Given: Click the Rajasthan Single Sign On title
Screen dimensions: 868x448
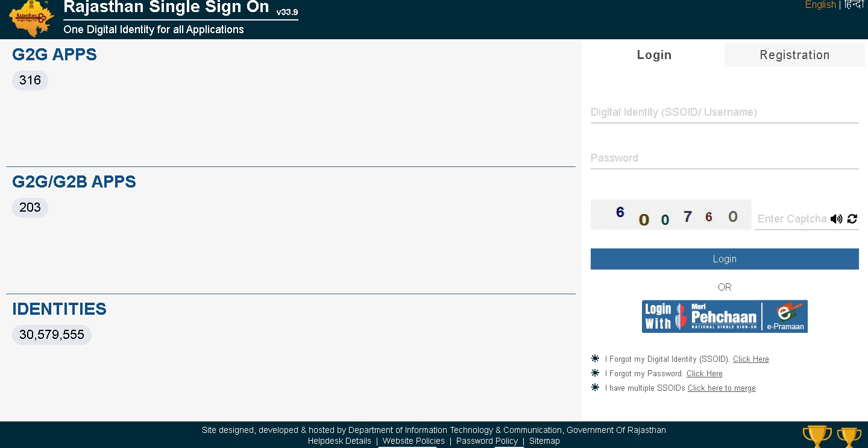Looking at the screenshot, I should point(166,7).
